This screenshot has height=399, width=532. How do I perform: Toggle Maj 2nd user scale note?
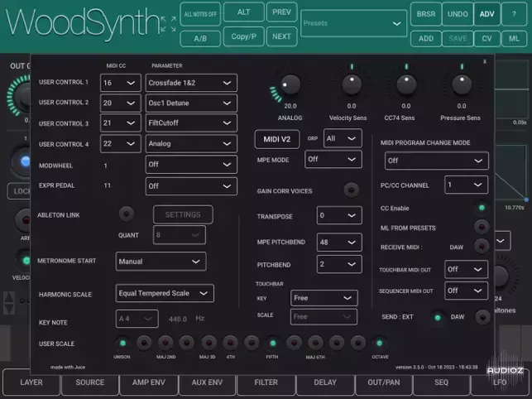click(165, 343)
